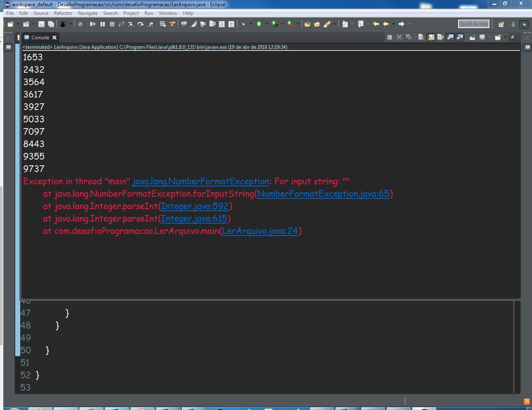Clear the Console output icon
This screenshot has height=410, width=532.
point(421,37)
